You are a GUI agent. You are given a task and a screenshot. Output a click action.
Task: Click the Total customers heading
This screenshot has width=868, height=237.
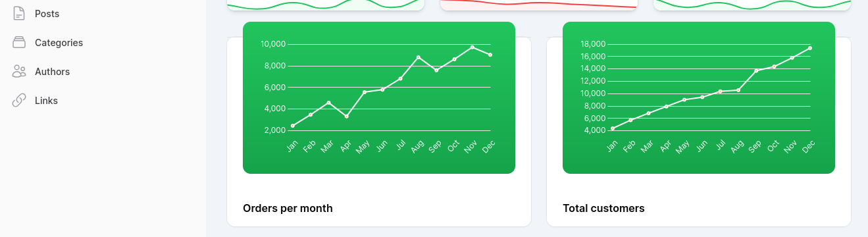[x=603, y=208]
